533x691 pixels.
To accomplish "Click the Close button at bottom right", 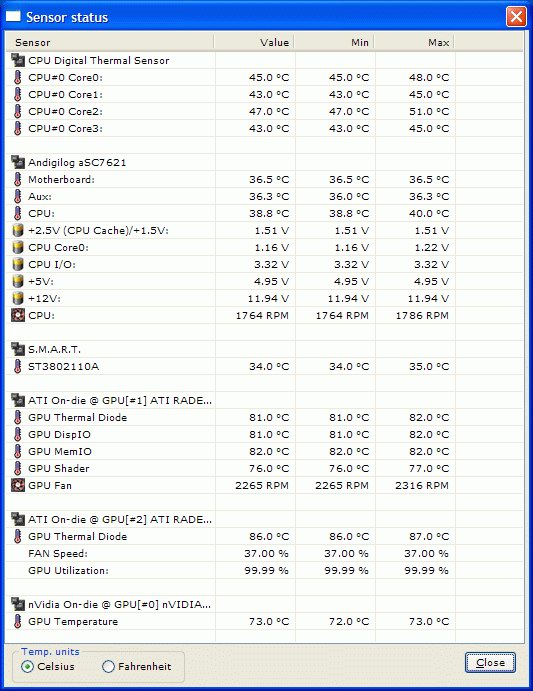I will click(490, 663).
